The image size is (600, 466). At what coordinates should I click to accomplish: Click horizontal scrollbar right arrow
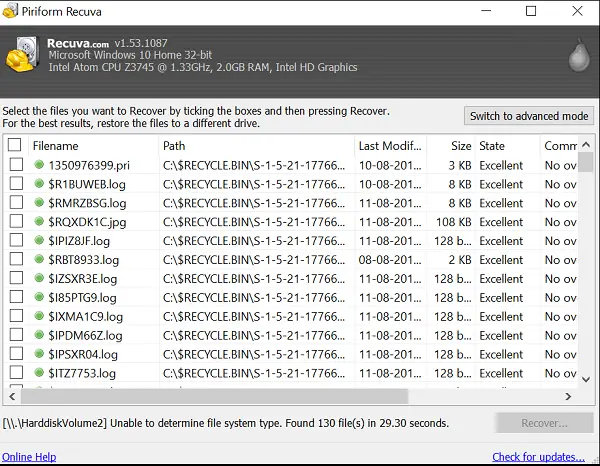pos(569,396)
